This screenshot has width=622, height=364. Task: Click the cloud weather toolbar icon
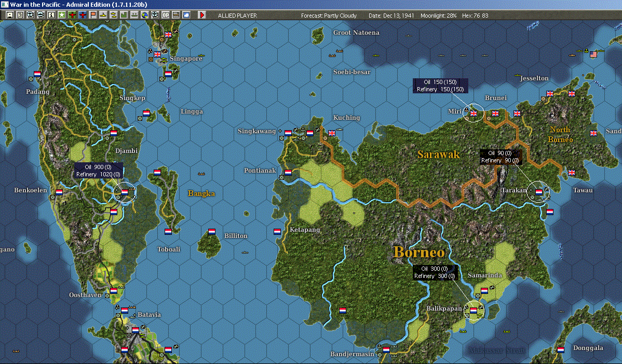point(186,15)
